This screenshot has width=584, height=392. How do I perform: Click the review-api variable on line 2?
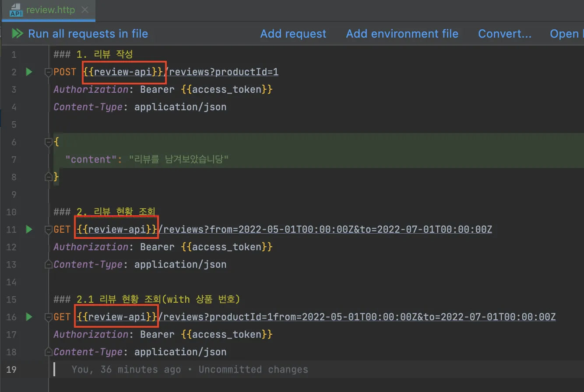[x=123, y=72]
